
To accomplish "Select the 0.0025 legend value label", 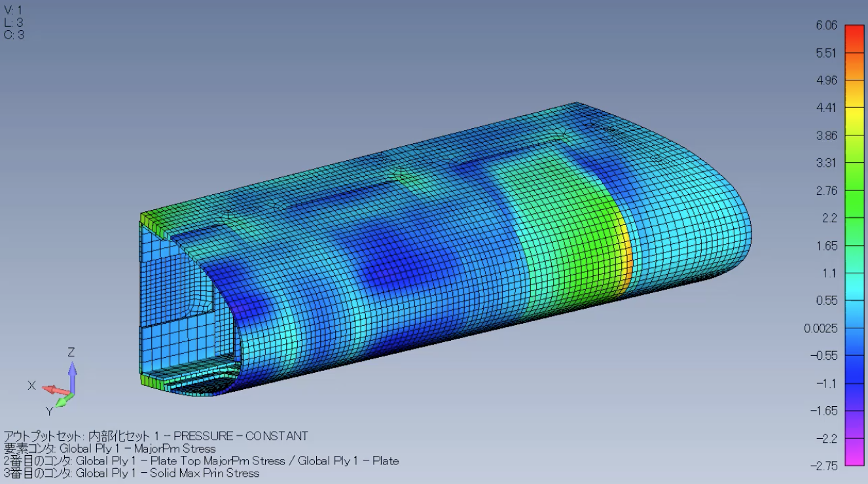I will coord(821,328).
